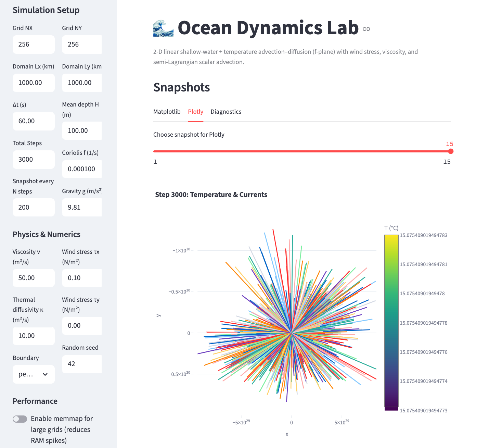Click the Random seed input field
The width and height of the screenshot is (489, 448).
coord(81,364)
